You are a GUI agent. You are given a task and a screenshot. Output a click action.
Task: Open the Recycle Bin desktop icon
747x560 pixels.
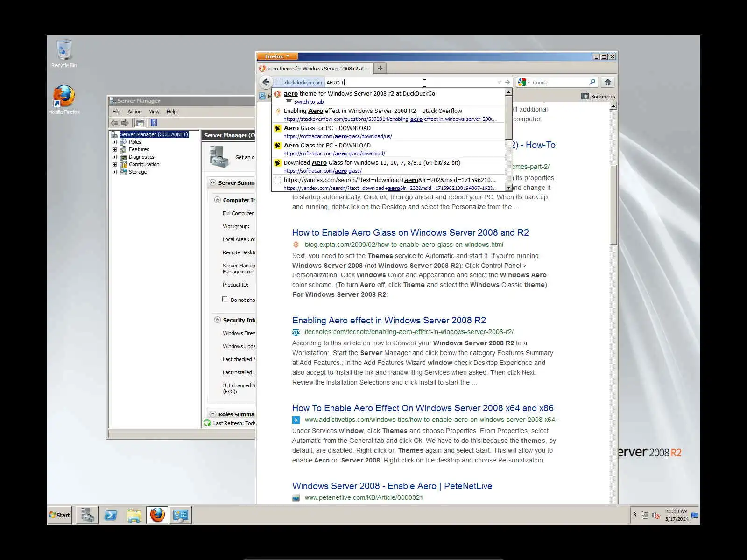[x=64, y=54]
